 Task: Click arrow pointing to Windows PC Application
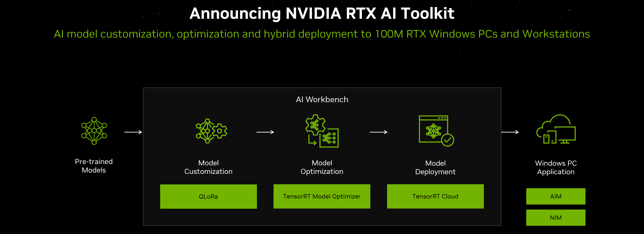click(x=510, y=132)
